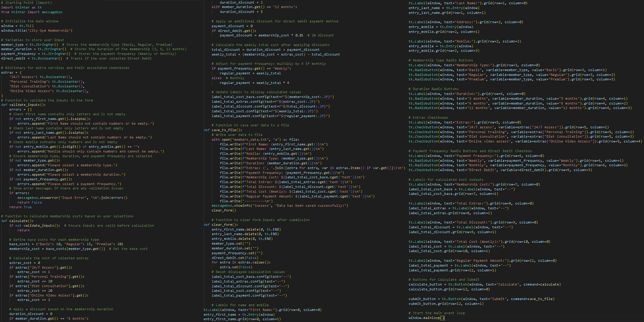This screenshot has height=322, width=644.
Task: Click the messagebox.showerror("Input Error") line
Action: 73,198
